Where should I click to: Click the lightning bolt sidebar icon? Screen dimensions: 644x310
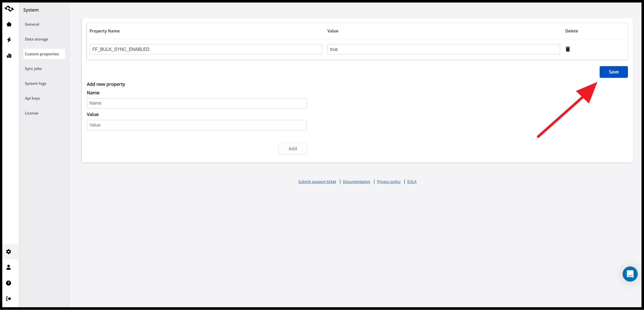pyautogui.click(x=9, y=40)
